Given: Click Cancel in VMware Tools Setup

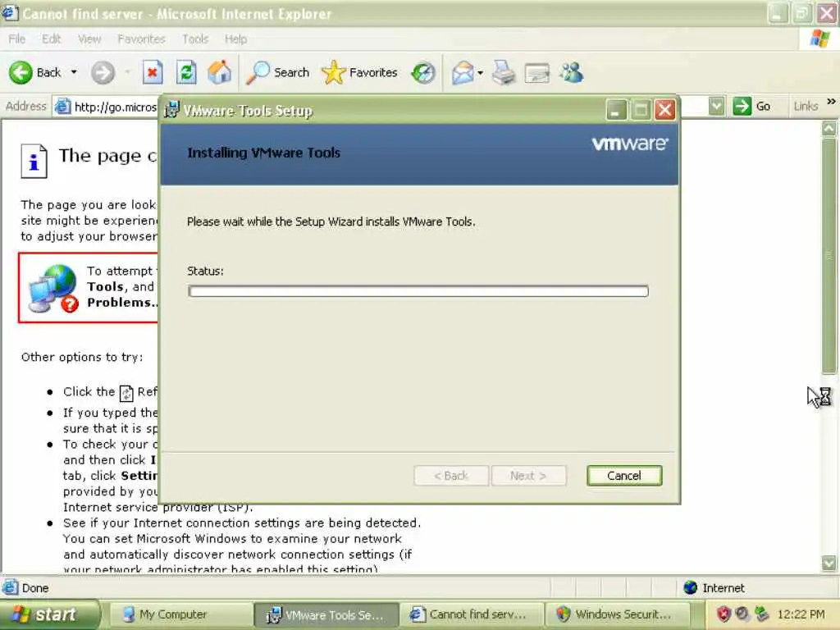Looking at the screenshot, I should click(x=624, y=476).
